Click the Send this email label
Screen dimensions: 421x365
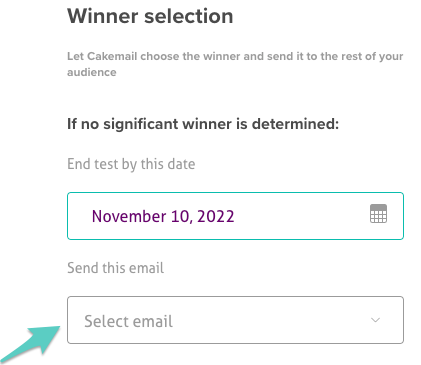click(x=115, y=268)
